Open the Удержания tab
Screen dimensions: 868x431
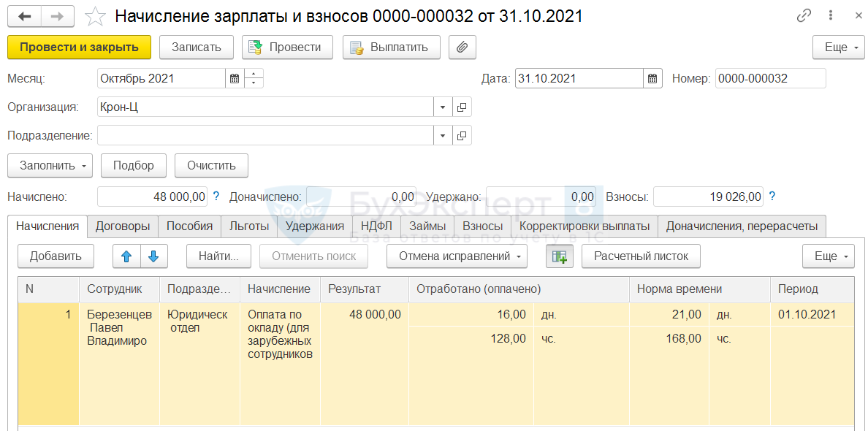(x=314, y=226)
